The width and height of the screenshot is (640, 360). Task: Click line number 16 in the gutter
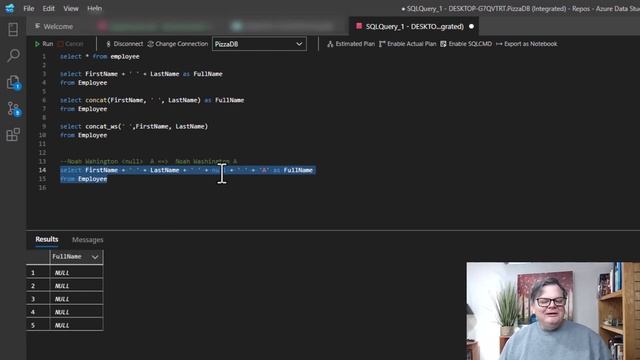point(42,188)
